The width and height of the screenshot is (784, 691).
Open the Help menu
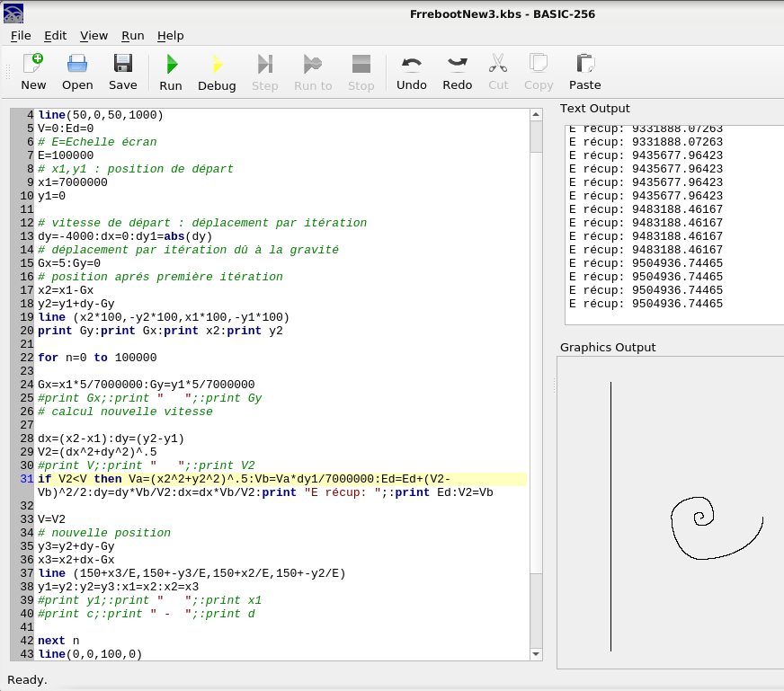[170, 36]
